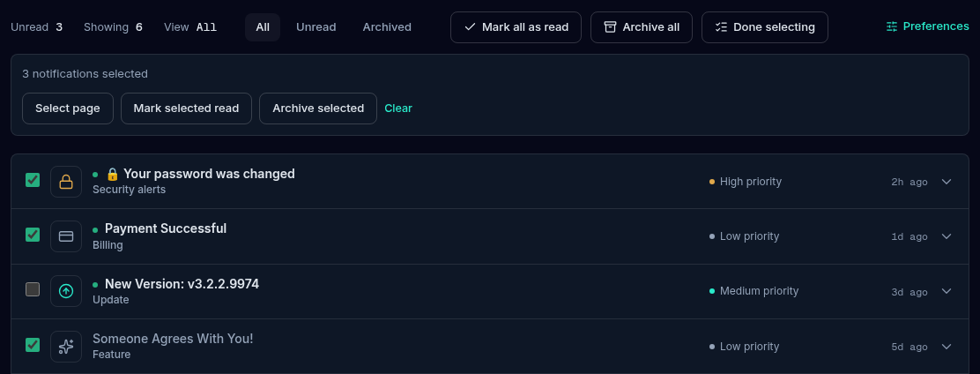Click the Someone Agrees With You! title
This screenshot has height=374, width=980.
point(173,339)
